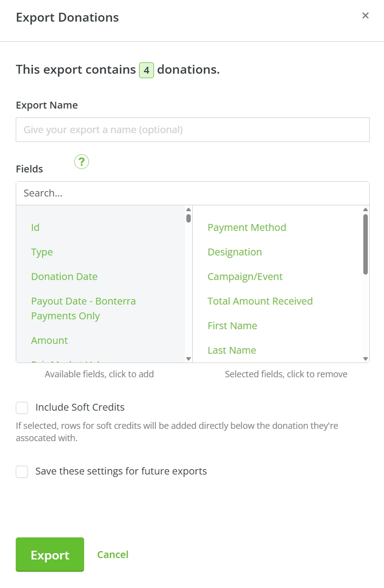384x588 pixels.
Task: Focus the Fields search box
Action: click(192, 193)
